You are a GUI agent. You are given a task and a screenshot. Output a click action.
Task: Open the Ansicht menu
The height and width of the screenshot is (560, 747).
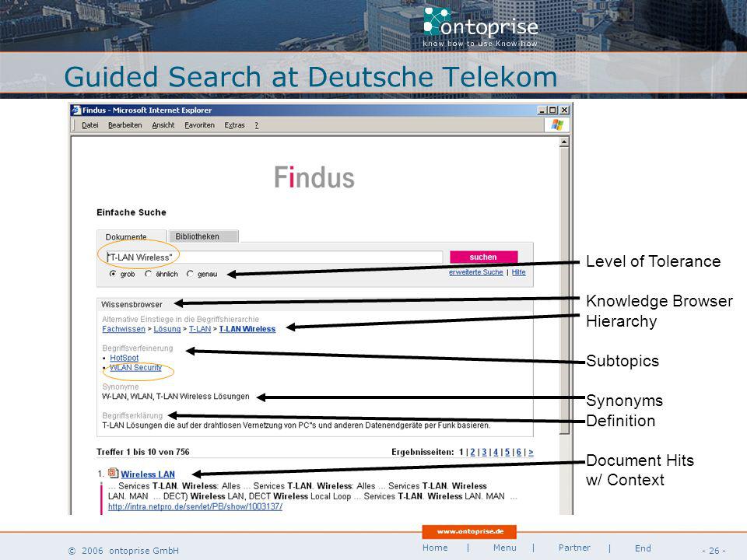pos(163,125)
